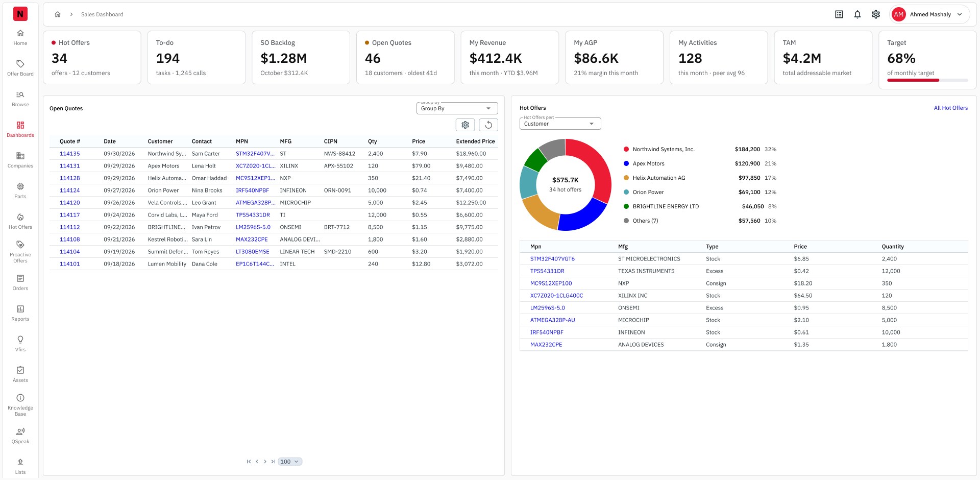Open ATMEGA328P-AU in Hot Offers table
The height and width of the screenshot is (480, 980).
pyautogui.click(x=552, y=320)
